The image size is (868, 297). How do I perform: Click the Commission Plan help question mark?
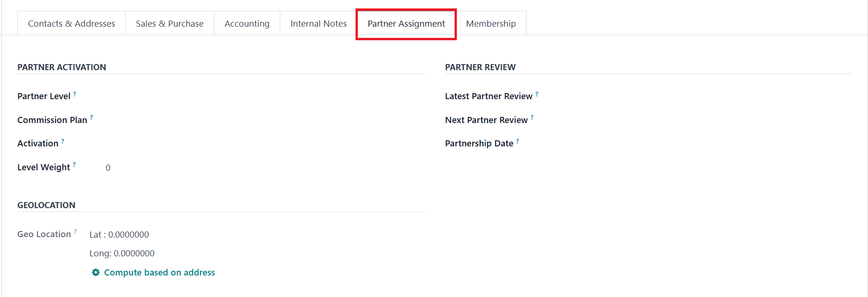coord(92,117)
